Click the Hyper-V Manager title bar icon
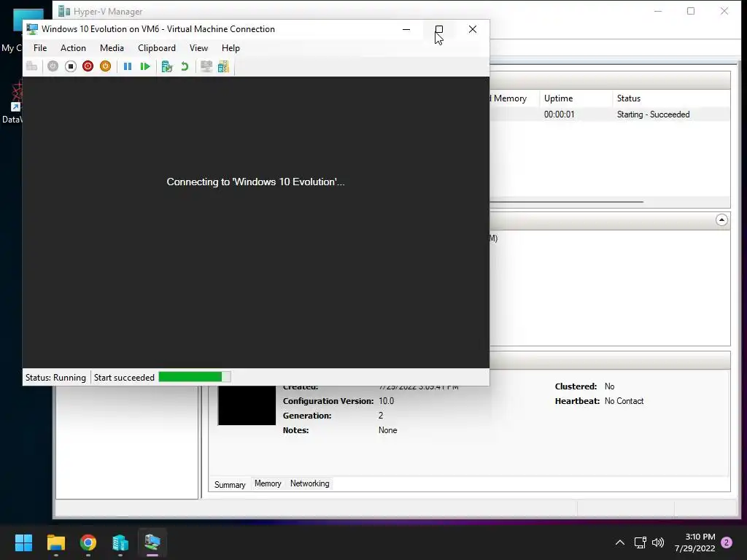 (64, 11)
